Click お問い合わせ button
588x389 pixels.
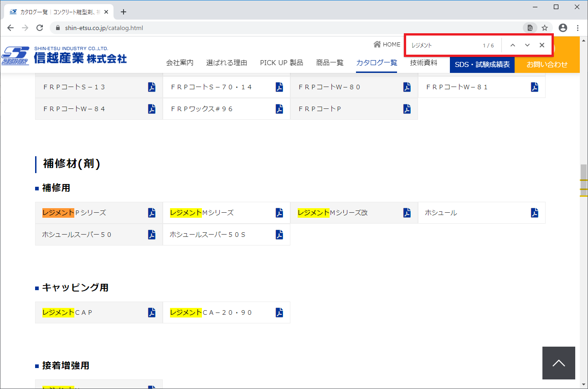pos(547,64)
